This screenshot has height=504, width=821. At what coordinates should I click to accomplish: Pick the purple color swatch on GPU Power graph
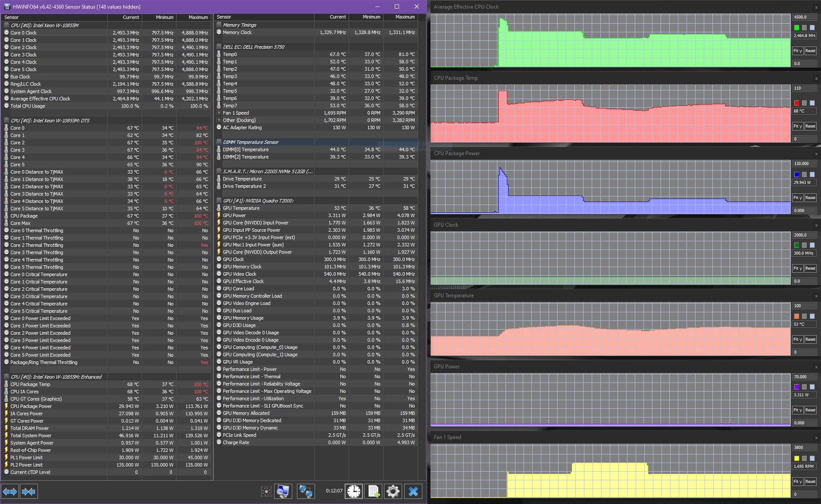pyautogui.click(x=797, y=387)
